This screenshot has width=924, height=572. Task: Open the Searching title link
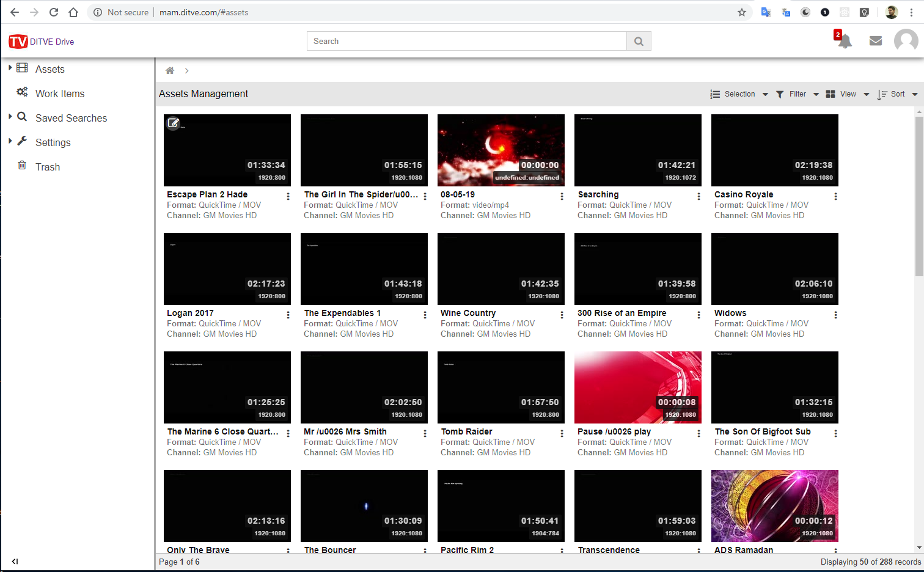(x=598, y=194)
